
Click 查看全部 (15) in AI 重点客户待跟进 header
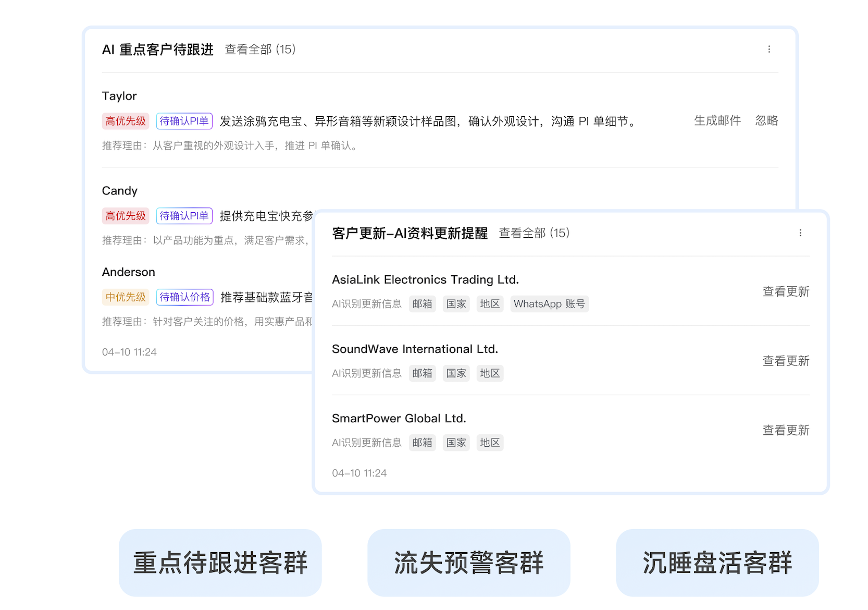[260, 50]
